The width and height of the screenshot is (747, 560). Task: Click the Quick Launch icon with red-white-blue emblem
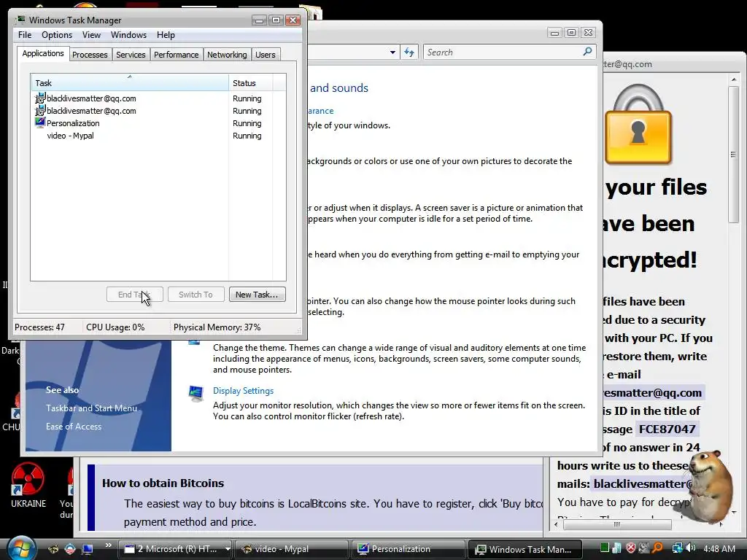(70, 549)
